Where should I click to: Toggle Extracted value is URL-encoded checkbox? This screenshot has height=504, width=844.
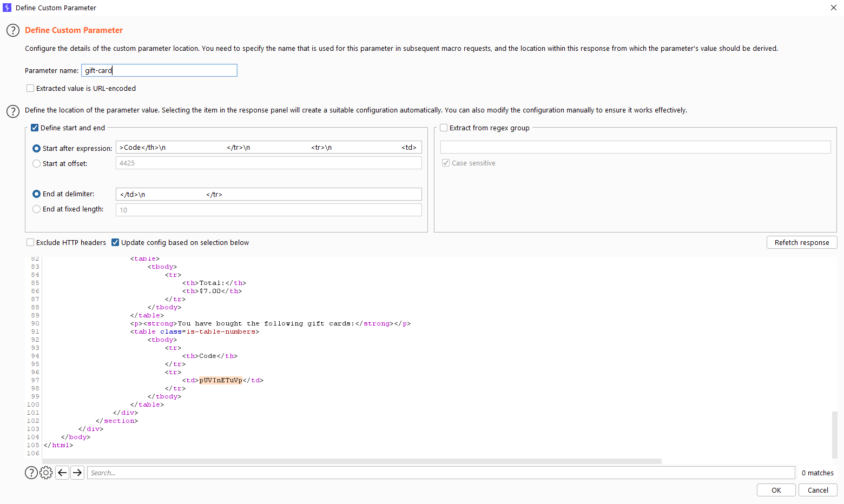(30, 88)
